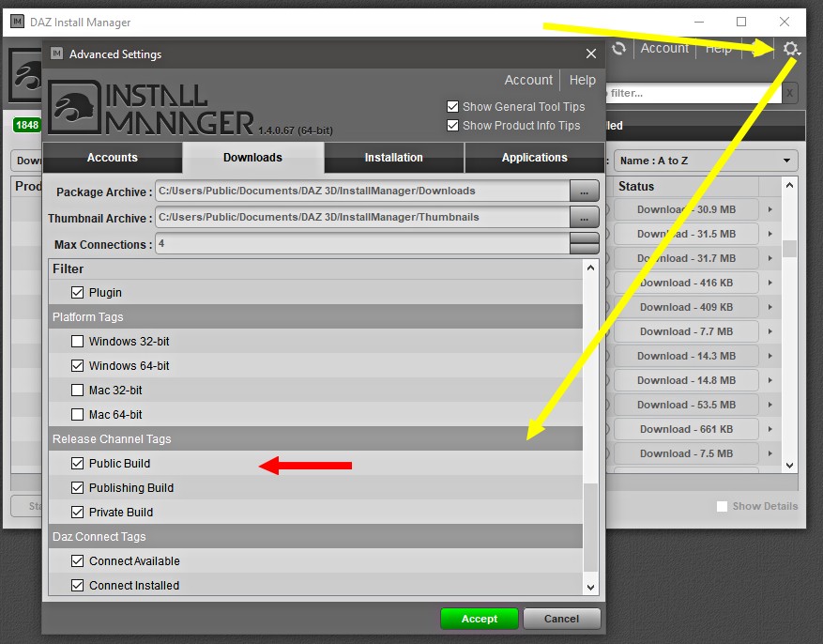Browse for Package Archive folder
The width and height of the screenshot is (823, 644).
click(x=585, y=192)
